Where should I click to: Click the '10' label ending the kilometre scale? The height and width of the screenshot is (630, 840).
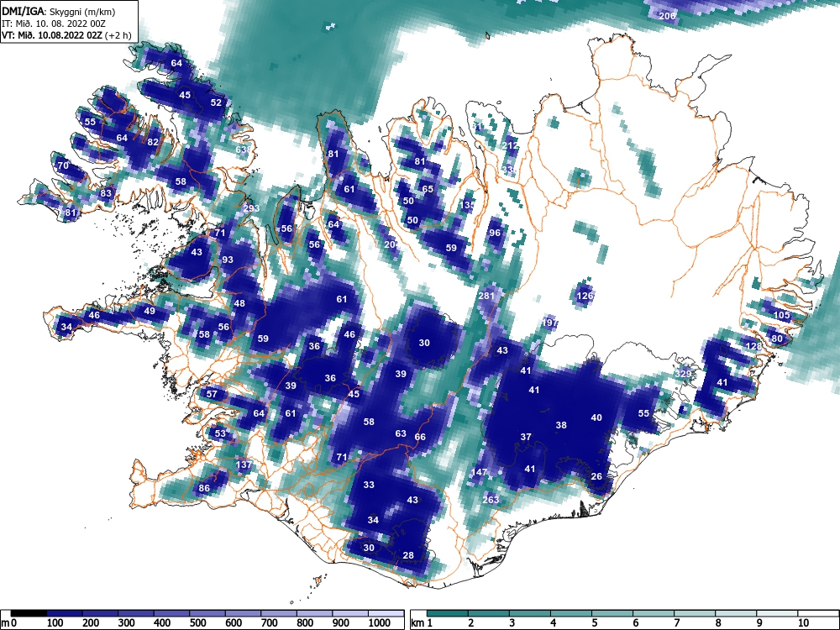coord(804,623)
